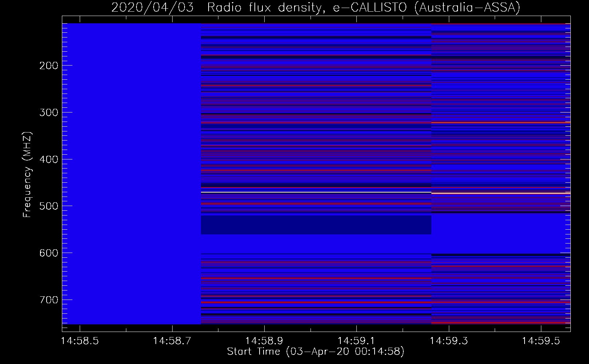
Task: Click the bright white spectral line near 470 MHz
Action: 316,192
